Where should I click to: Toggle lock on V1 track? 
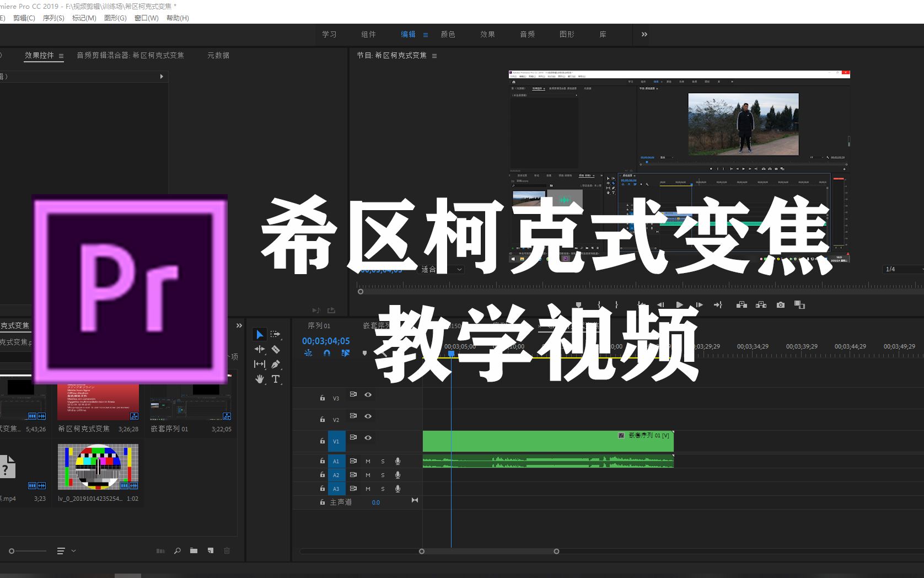(x=323, y=441)
